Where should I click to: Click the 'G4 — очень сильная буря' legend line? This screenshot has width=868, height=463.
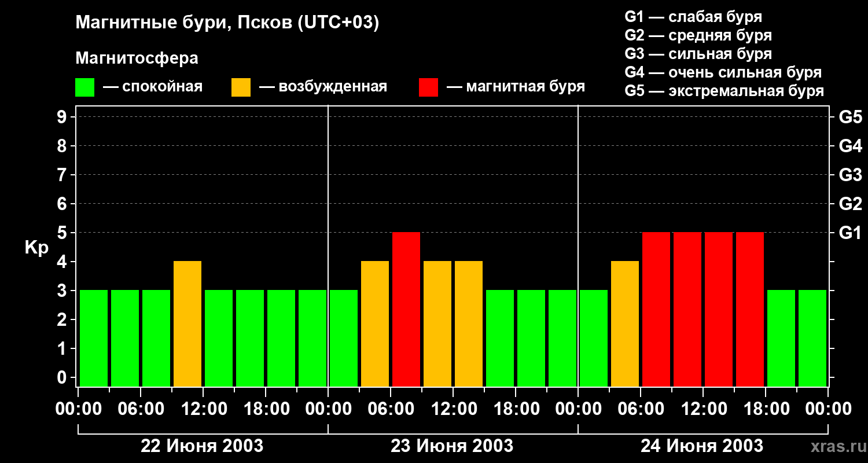(x=723, y=72)
